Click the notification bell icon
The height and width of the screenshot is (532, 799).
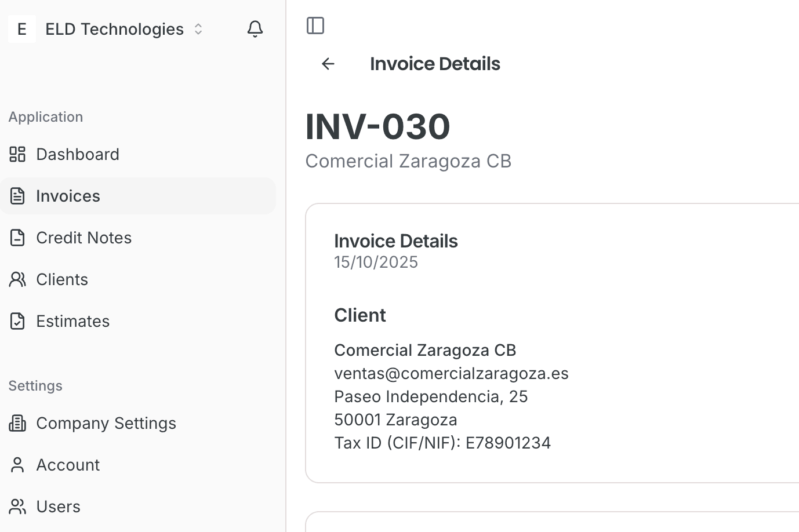tap(255, 28)
